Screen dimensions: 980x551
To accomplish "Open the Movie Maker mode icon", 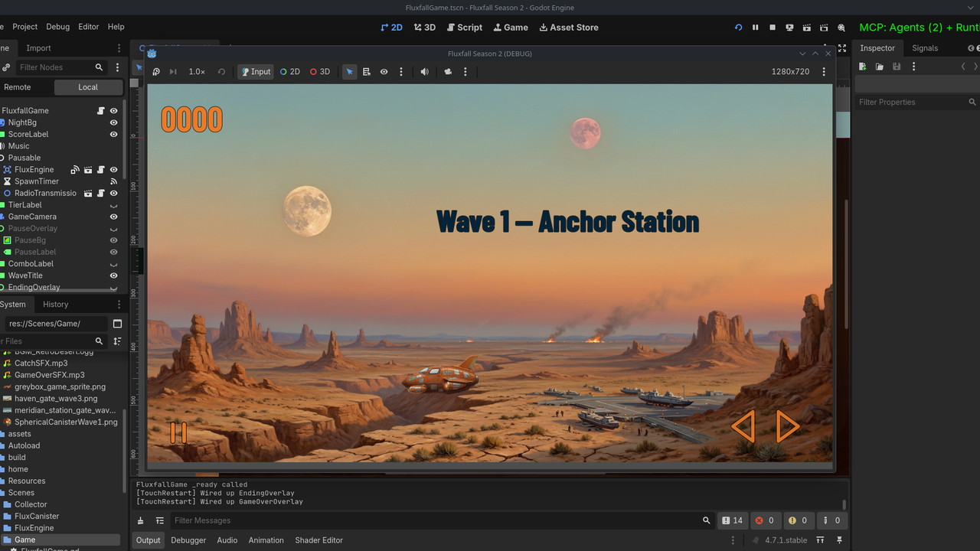I will (841, 27).
